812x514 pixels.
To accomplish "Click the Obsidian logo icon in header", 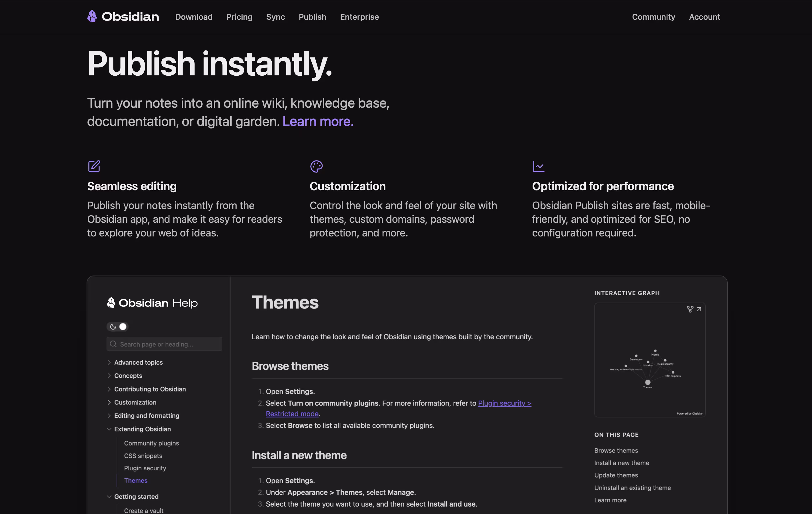I will click(92, 16).
